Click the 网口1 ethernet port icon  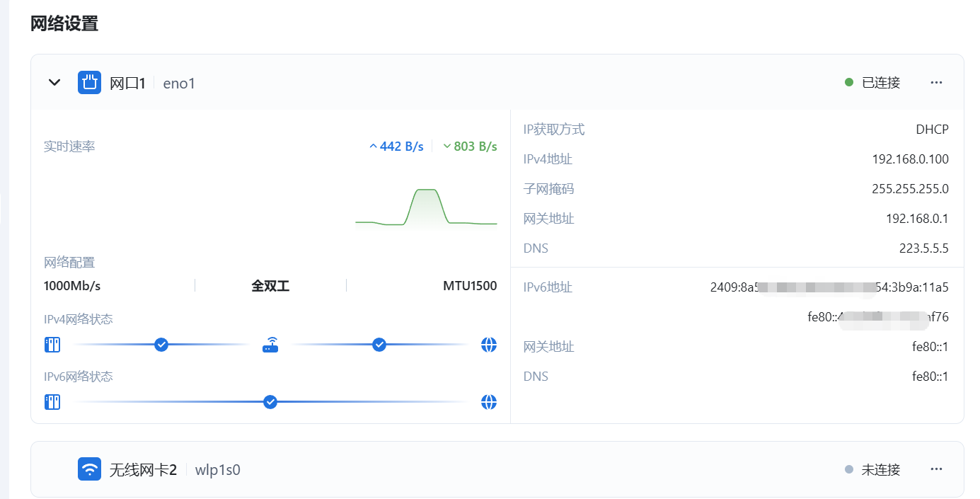point(89,83)
